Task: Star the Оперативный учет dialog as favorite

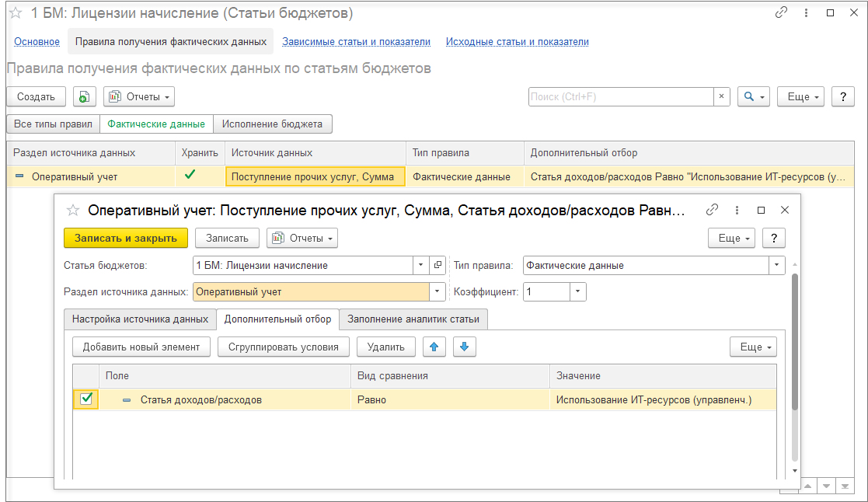Action: click(x=73, y=211)
